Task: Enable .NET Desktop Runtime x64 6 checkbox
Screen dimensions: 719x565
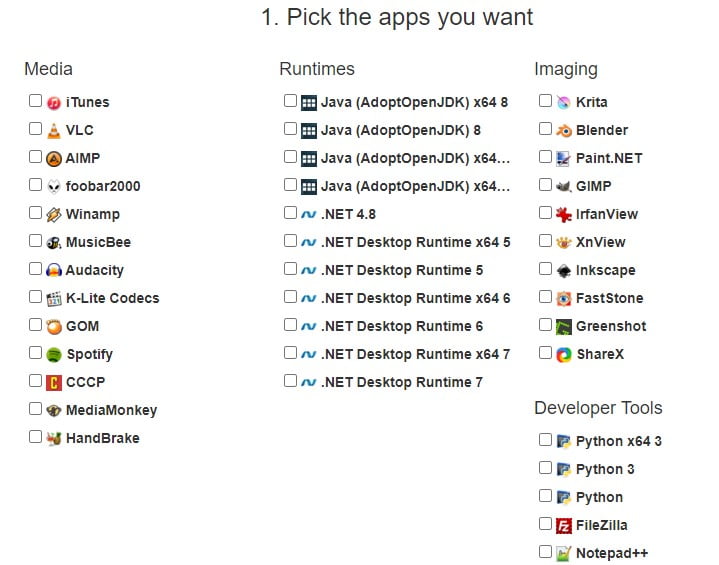Action: pos(290,297)
